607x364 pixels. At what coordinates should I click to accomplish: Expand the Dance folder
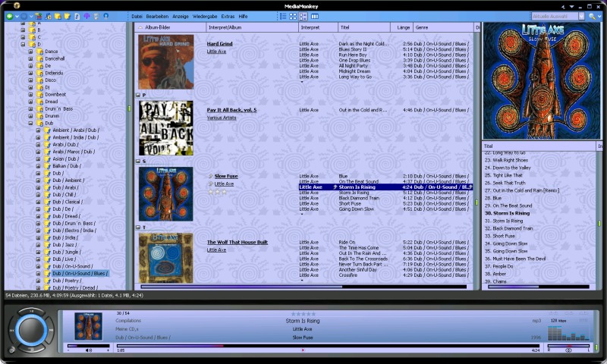pos(30,52)
